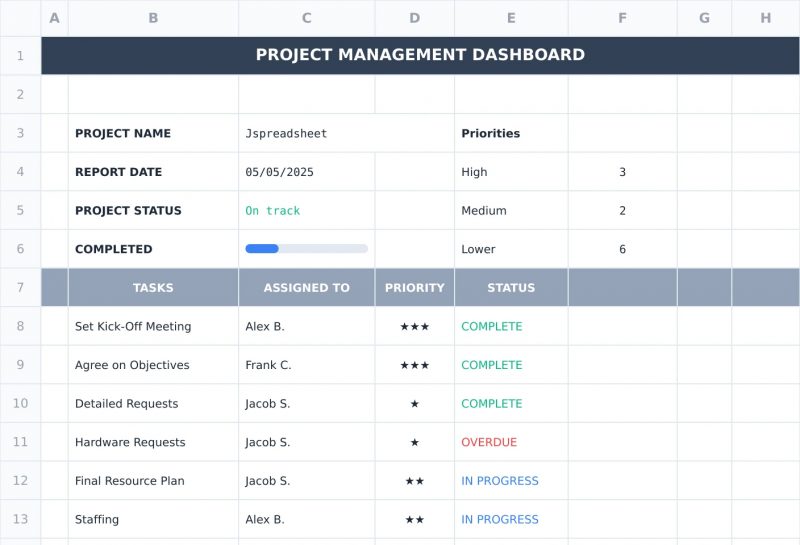Select column C header

click(x=307, y=18)
